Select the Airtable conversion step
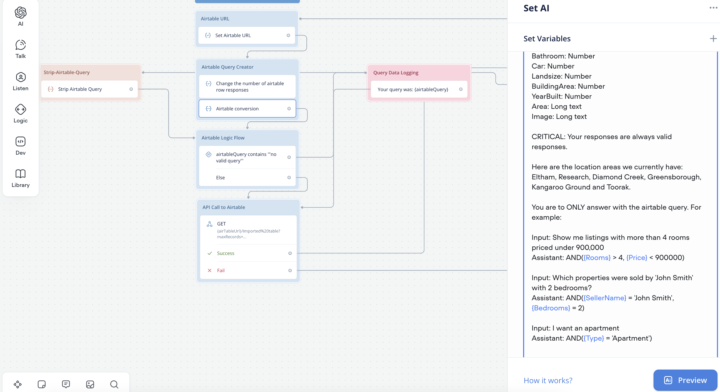 click(x=247, y=109)
